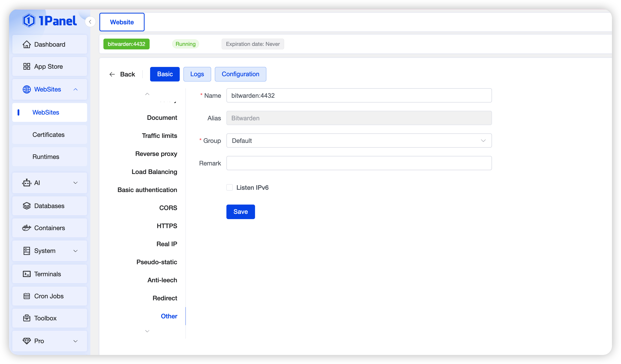Click the 1Panel logo
Viewport: 621px width, 364px height.
pyautogui.click(x=50, y=21)
